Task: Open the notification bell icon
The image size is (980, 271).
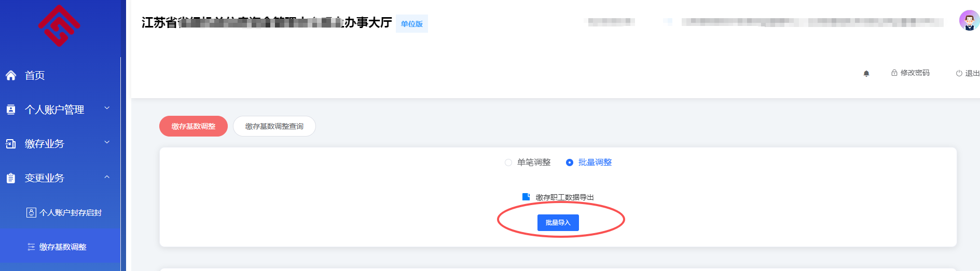Action: click(866, 73)
